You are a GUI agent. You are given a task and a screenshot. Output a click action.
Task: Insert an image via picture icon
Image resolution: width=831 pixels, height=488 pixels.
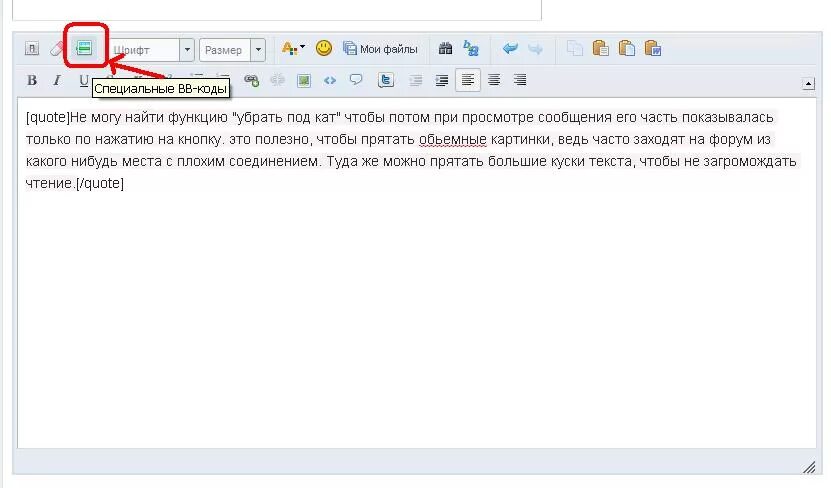(x=304, y=81)
